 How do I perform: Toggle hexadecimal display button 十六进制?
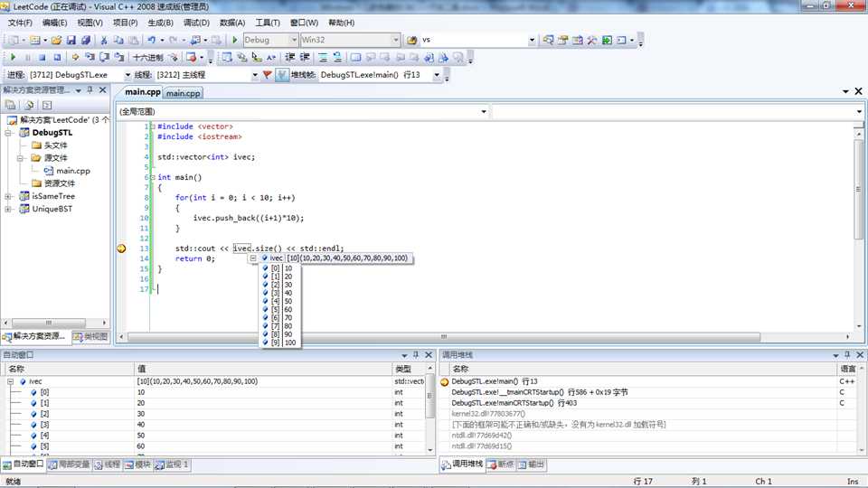click(x=147, y=57)
